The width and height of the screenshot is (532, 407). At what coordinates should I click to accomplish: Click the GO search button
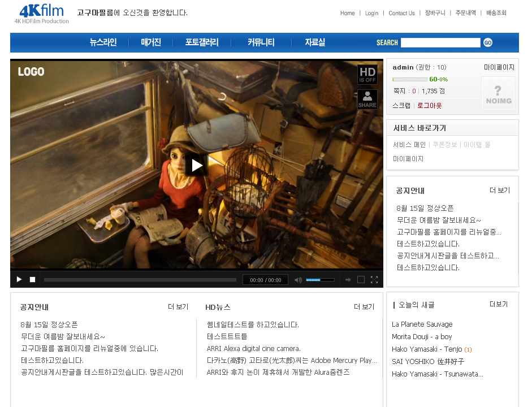[487, 42]
